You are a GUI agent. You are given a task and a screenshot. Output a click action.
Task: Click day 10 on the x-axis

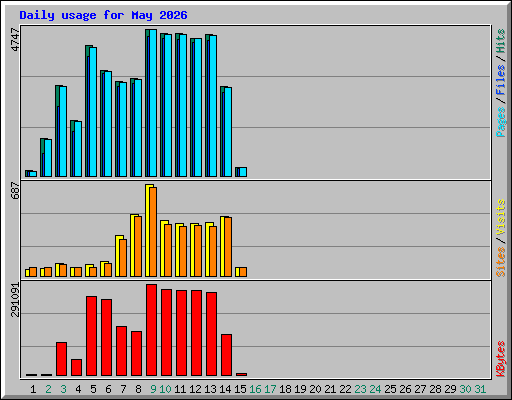tap(165, 389)
